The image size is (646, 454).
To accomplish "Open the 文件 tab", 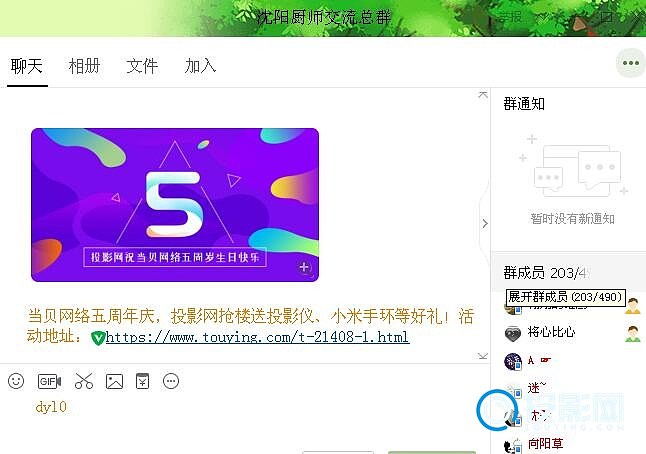I will (x=142, y=66).
